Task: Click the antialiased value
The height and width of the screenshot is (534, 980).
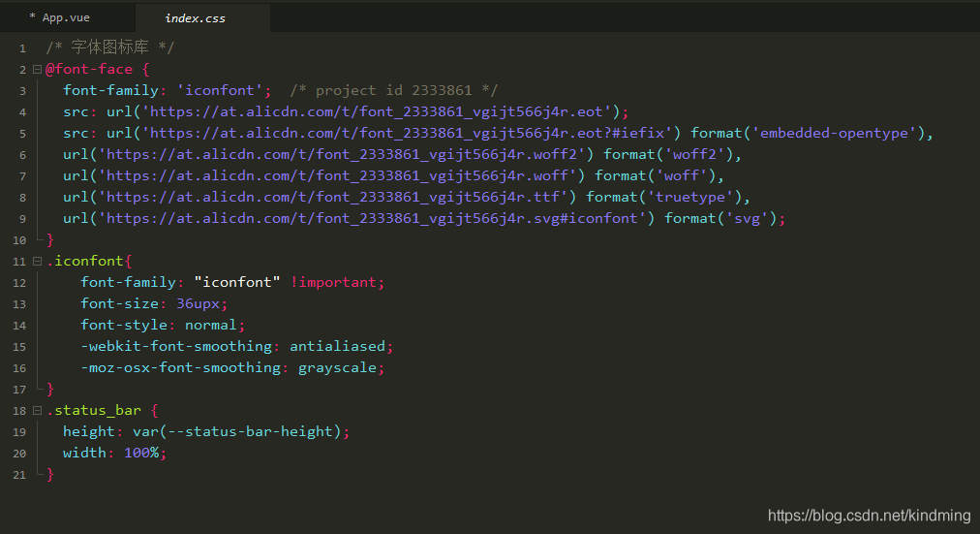Action: click(x=338, y=346)
